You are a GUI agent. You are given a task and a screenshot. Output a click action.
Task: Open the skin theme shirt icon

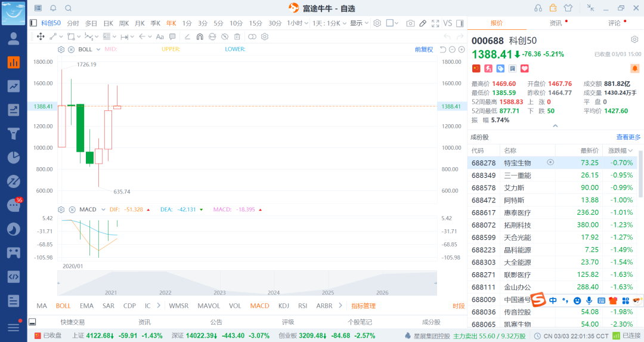coord(568,8)
